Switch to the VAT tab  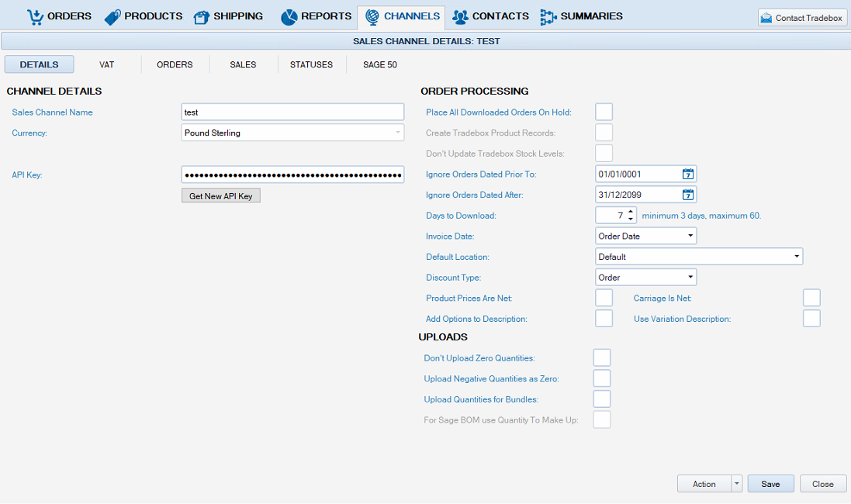click(107, 64)
